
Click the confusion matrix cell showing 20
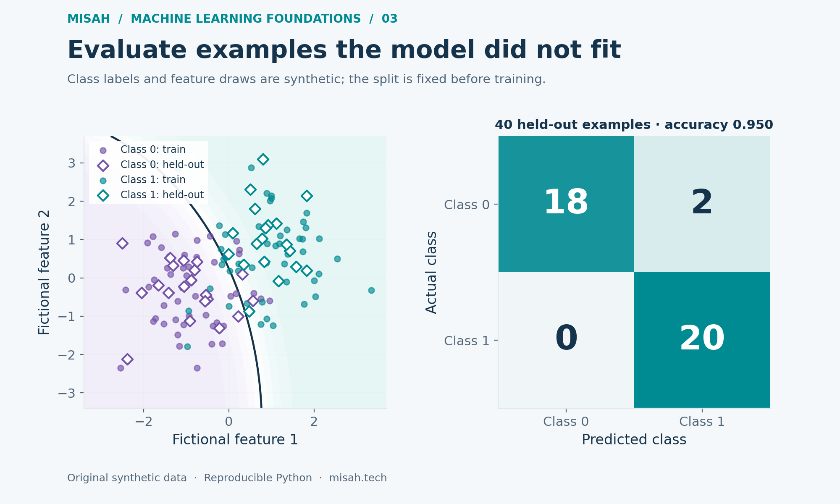pos(702,340)
